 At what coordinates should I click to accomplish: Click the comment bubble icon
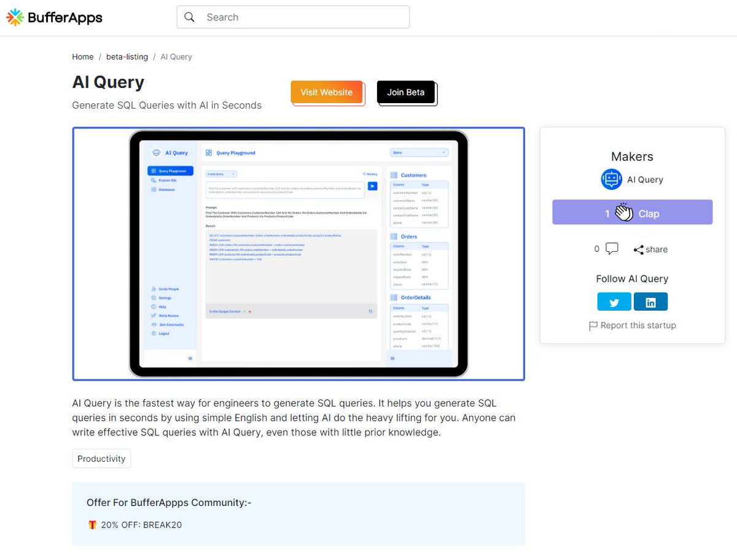click(612, 249)
